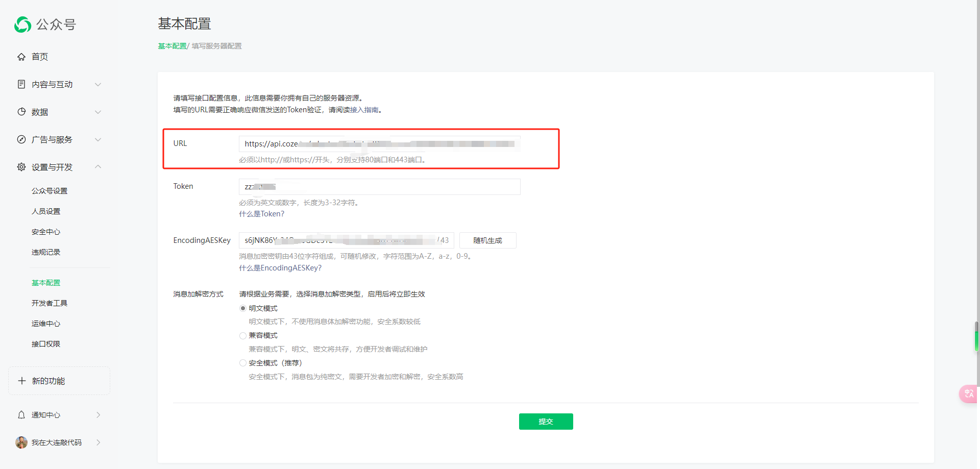The image size is (980, 469).
Task: Open 什么是Token? help link
Action: pos(262,214)
